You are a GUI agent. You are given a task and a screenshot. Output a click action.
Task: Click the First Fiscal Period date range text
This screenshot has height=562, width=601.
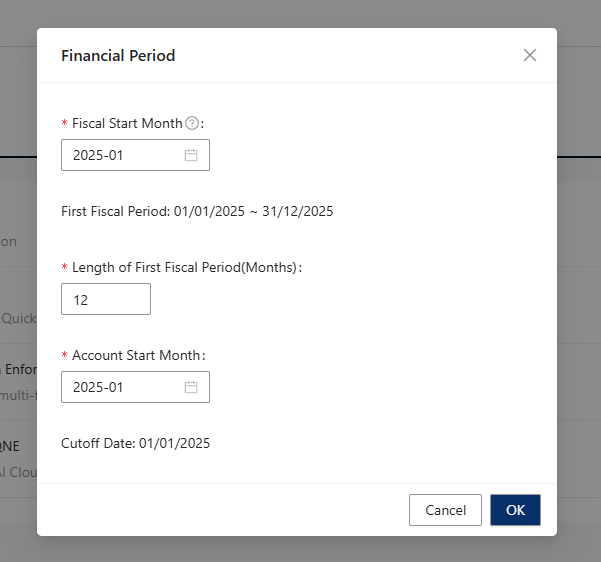(x=197, y=211)
